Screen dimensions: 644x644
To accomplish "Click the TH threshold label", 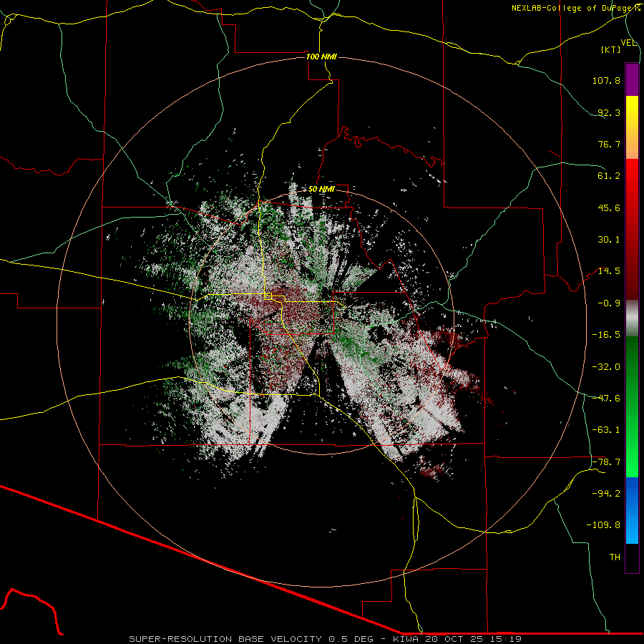I will pyautogui.click(x=615, y=557).
